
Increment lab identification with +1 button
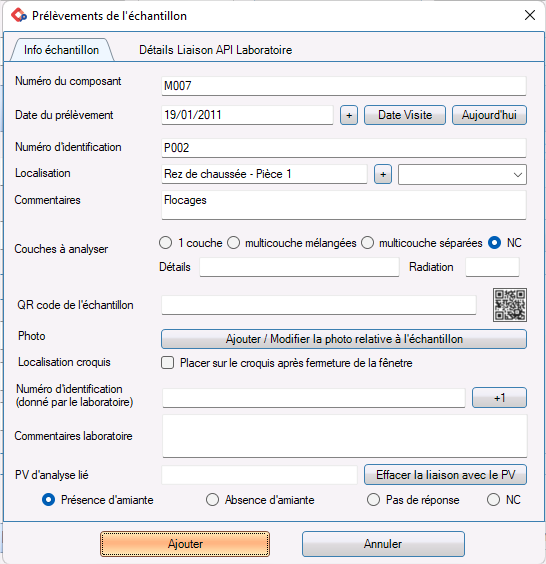(499, 397)
